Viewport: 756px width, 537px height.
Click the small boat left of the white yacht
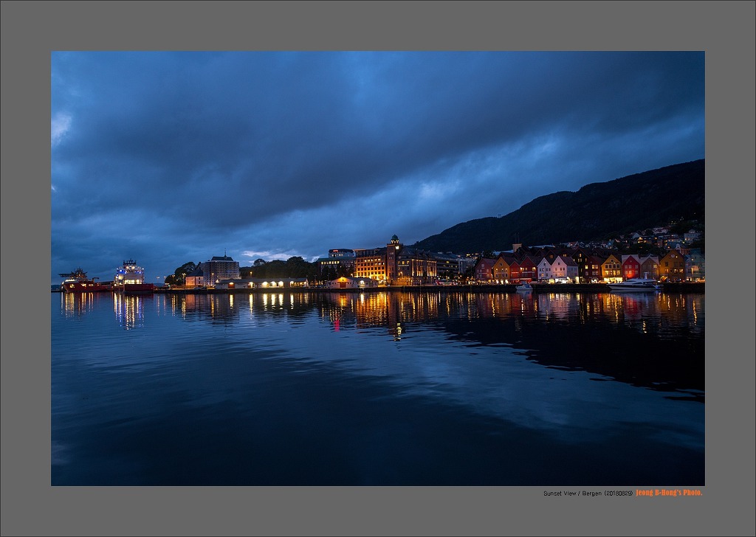click(x=524, y=286)
